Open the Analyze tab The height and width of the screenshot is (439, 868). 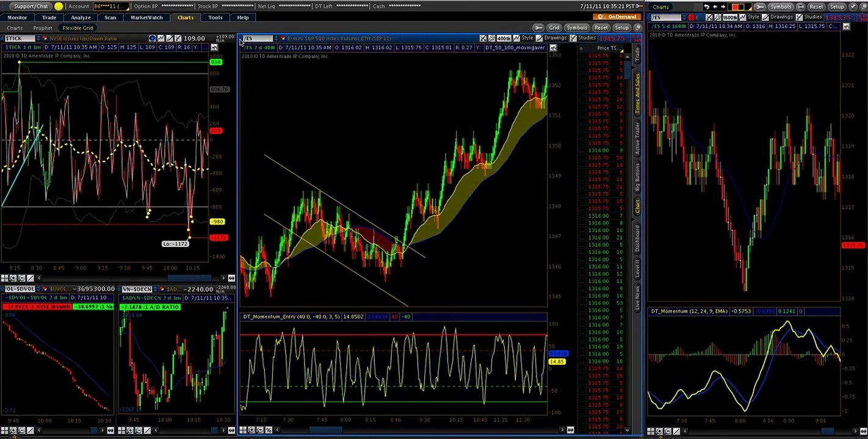(81, 18)
